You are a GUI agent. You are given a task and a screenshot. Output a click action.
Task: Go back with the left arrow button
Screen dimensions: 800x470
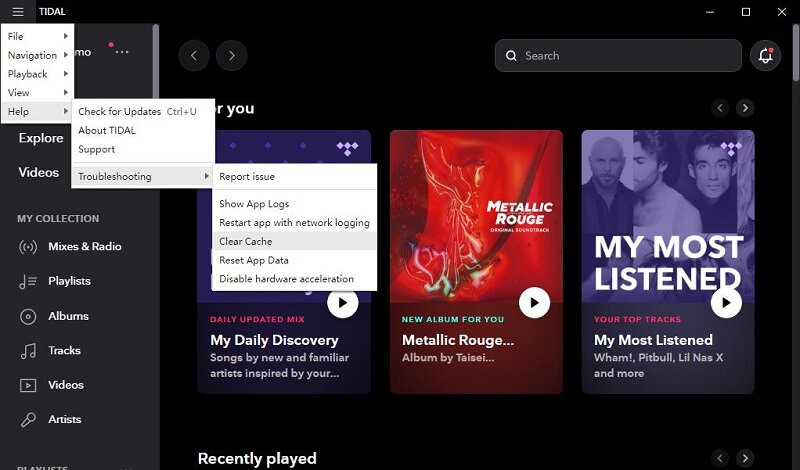(x=194, y=55)
